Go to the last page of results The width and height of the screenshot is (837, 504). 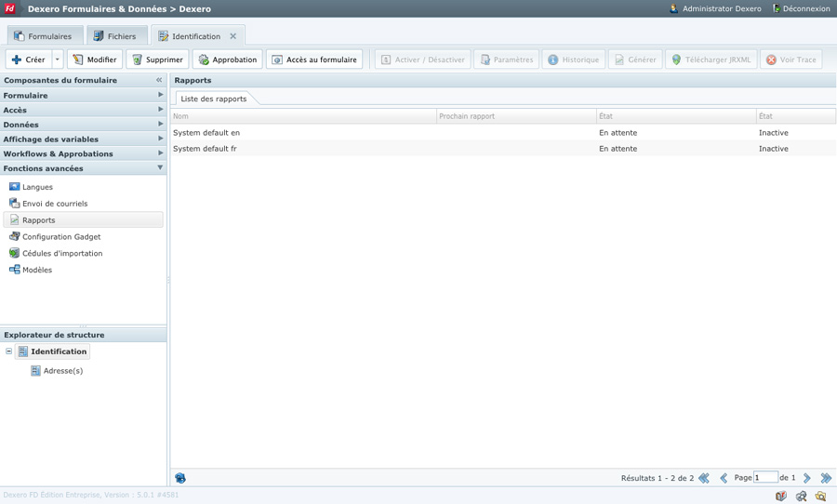tap(826, 478)
